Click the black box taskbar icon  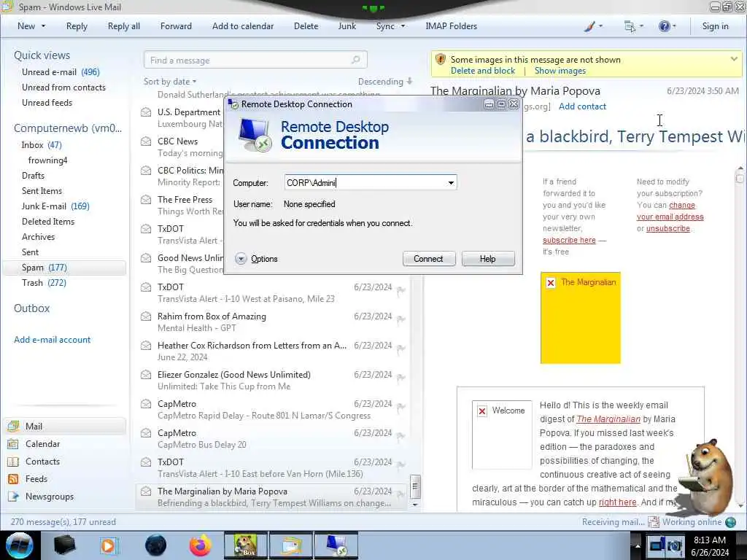64,545
